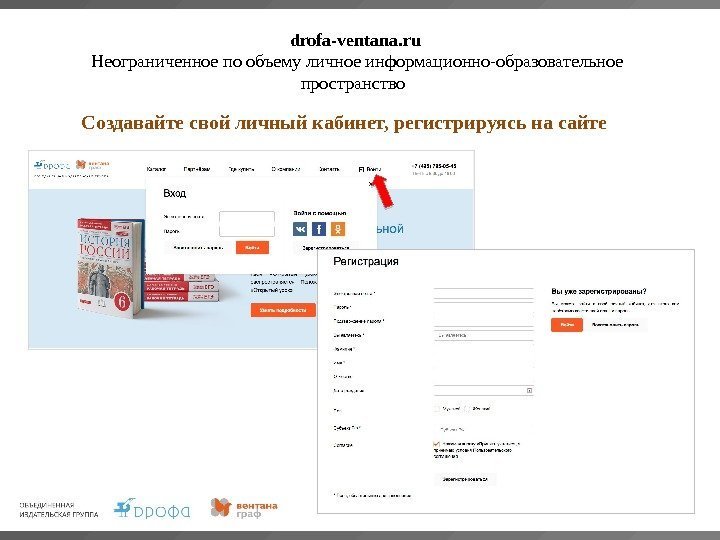Viewport: 720px width, 540px height.
Task: Click the VK social login icon
Action: click(300, 228)
